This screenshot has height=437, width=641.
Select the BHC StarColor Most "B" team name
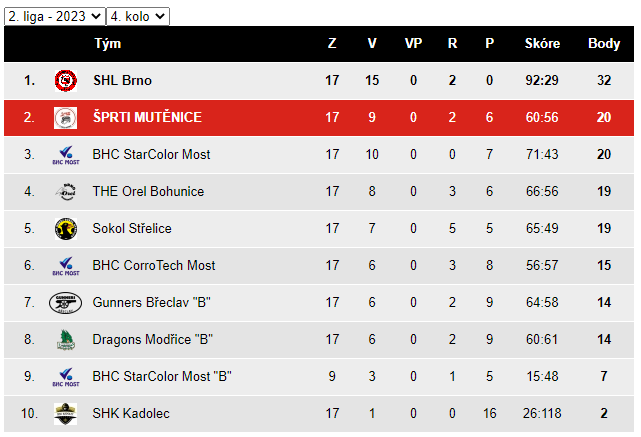coord(162,376)
